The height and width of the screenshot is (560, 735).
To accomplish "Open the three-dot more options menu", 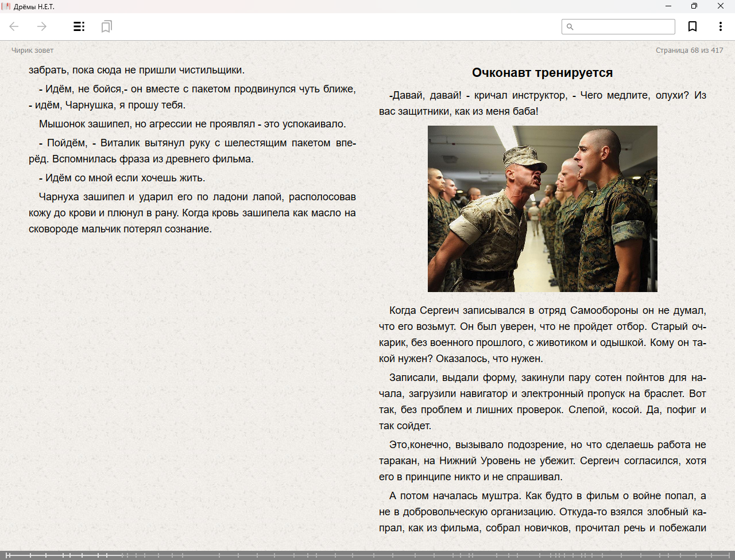I will [x=720, y=26].
